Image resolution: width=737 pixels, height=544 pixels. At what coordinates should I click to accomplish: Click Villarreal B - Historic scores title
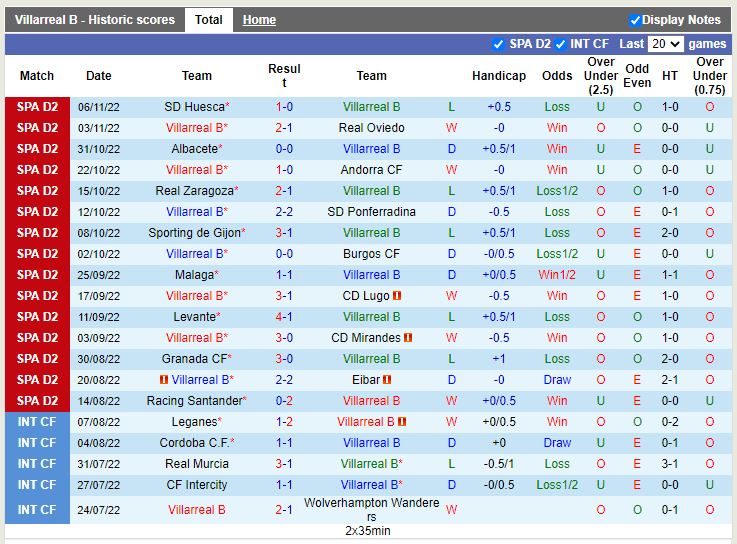point(94,20)
